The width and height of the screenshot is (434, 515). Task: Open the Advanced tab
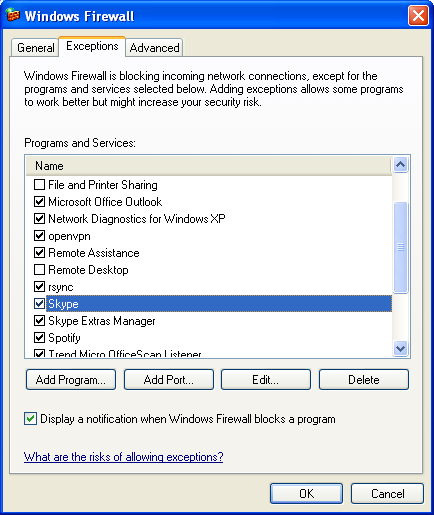[154, 48]
